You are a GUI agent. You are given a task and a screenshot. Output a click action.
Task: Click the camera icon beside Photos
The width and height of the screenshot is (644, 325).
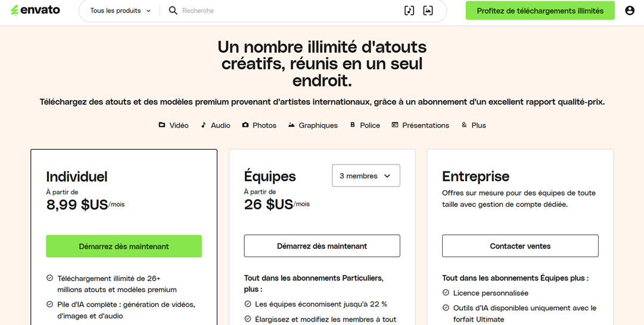point(245,125)
